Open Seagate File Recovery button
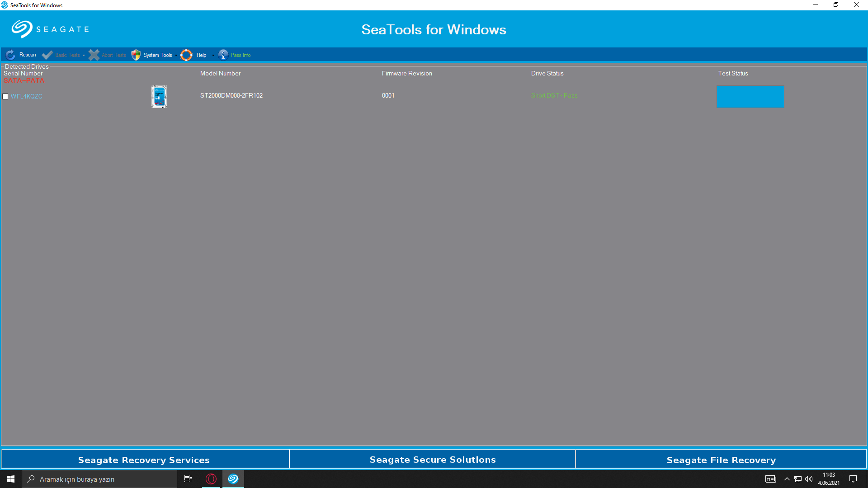Image resolution: width=868 pixels, height=488 pixels. [x=721, y=460]
